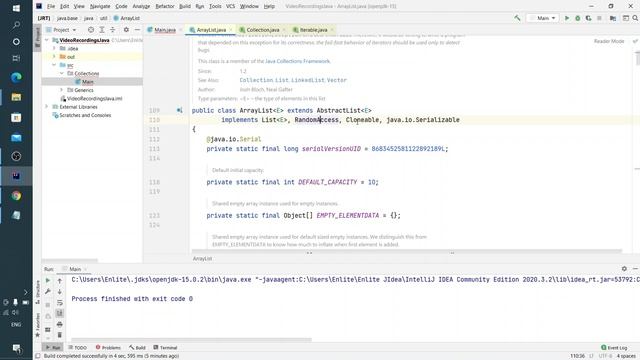
Task: Click the Build Project hammer icon
Action: pos(517,18)
